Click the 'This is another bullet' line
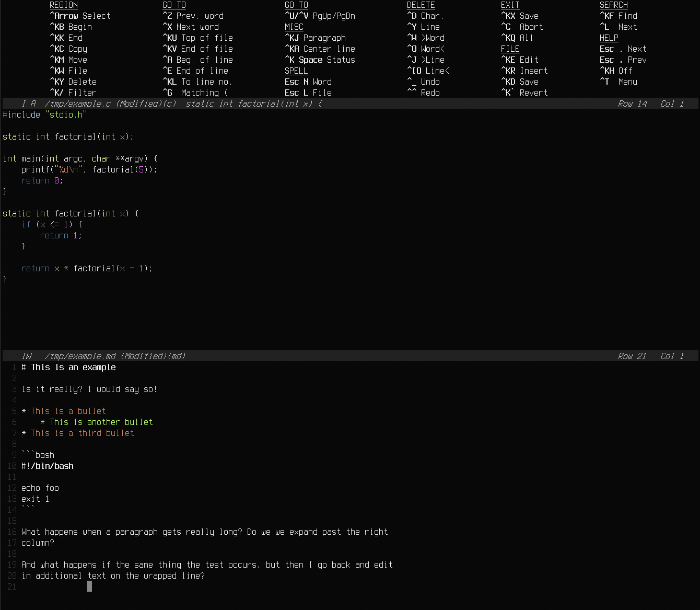Viewport: 700px width, 610px height. click(x=97, y=422)
